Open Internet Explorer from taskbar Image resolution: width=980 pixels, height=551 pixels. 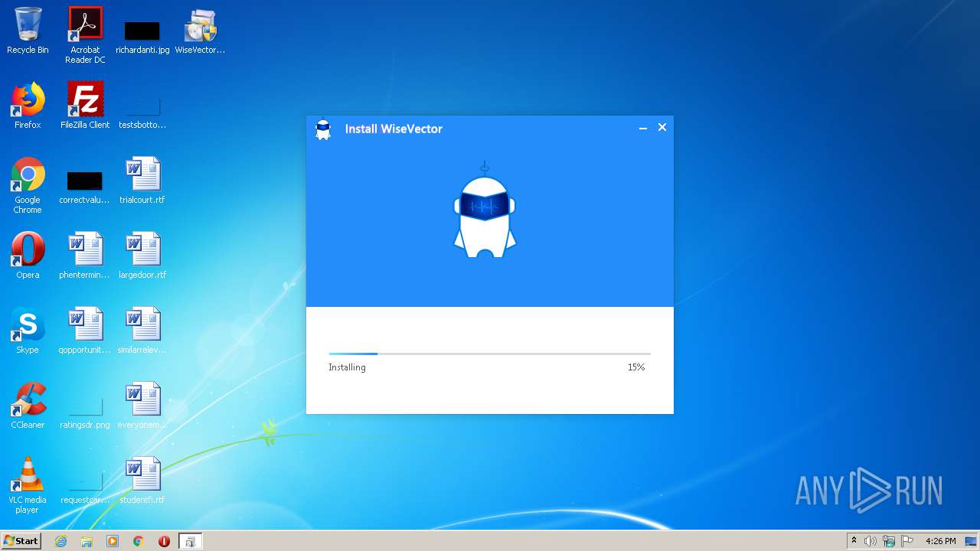tap(60, 541)
